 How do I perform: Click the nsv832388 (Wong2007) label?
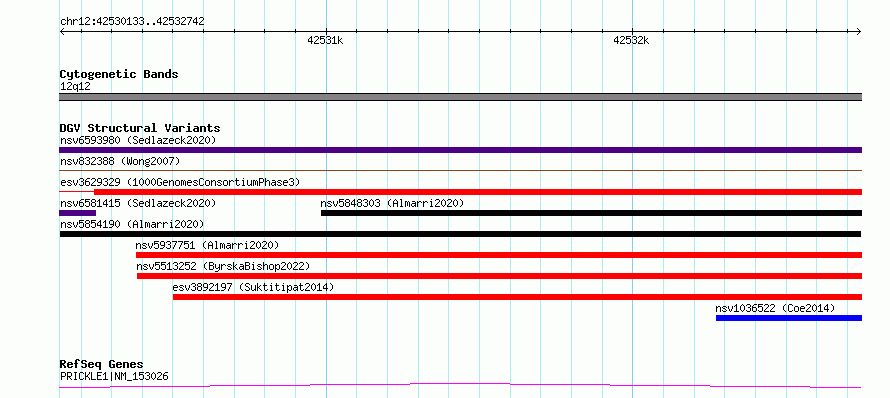point(120,161)
